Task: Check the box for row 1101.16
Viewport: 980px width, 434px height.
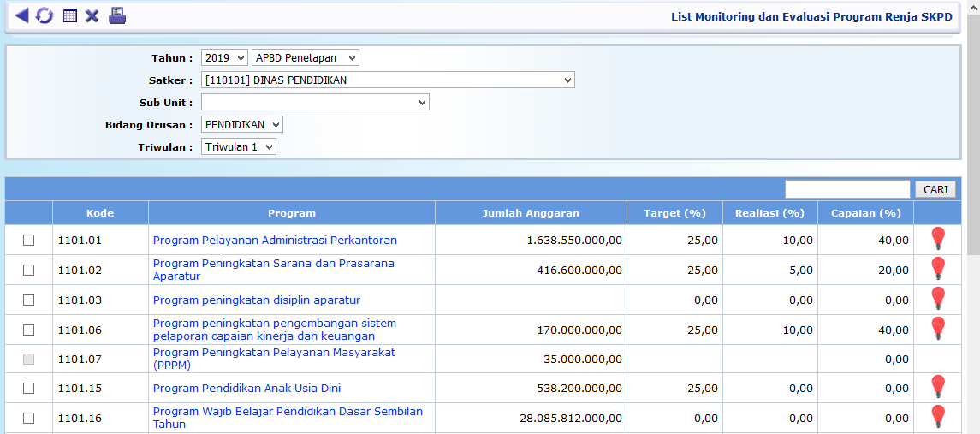Action: coord(28,418)
